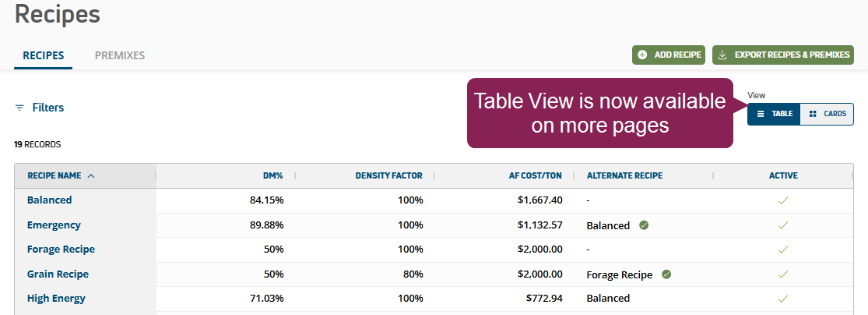Screen dimensions: 868x315
Task: Open the Forage Recipe link
Action: click(x=61, y=250)
